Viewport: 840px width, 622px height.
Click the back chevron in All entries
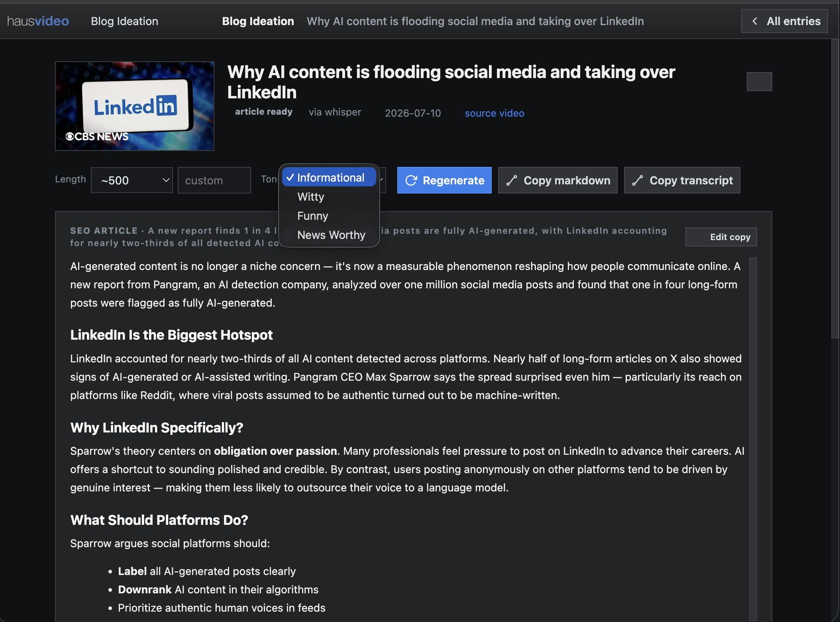tap(755, 21)
